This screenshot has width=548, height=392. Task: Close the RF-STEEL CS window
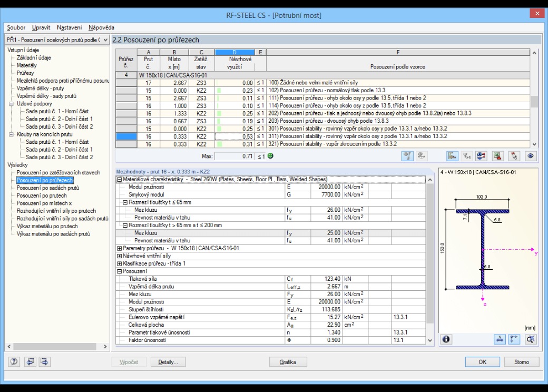[537, 13]
